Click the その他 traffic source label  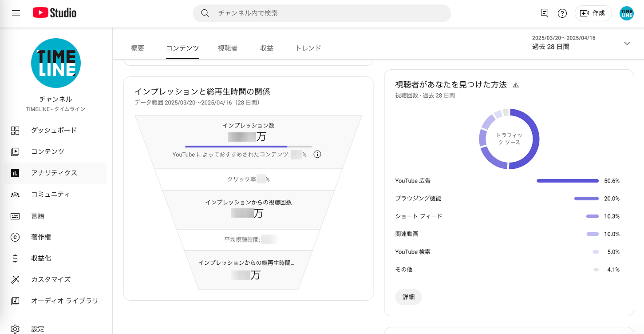point(404,270)
